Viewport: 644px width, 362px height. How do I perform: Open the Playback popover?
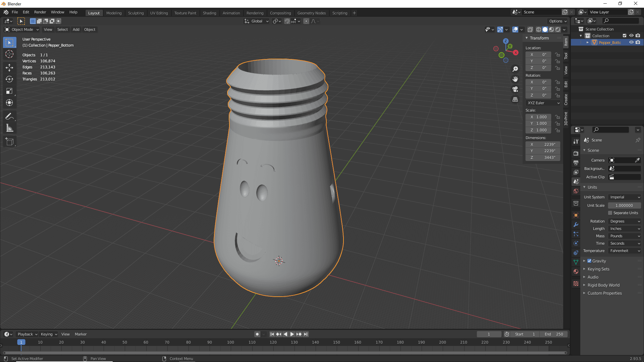coord(27,334)
